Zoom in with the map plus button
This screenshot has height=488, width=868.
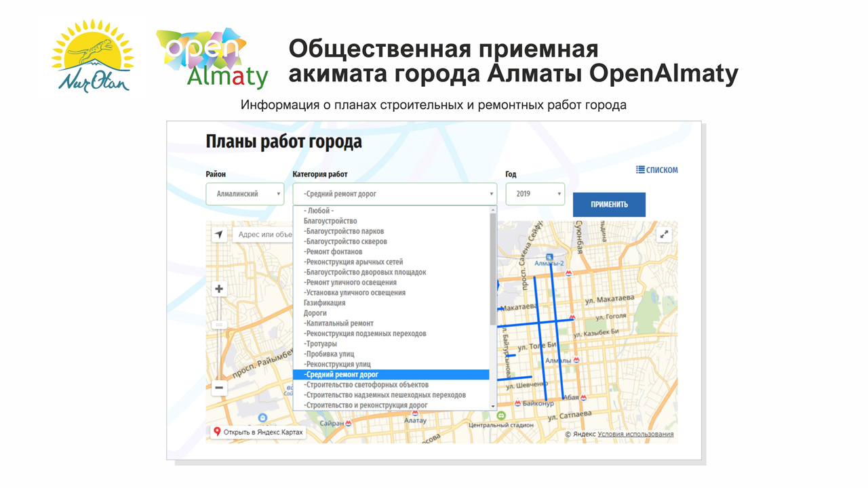point(219,289)
